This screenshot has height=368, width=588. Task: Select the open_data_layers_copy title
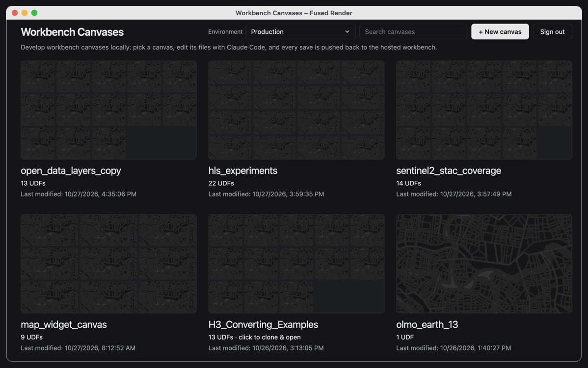71,170
